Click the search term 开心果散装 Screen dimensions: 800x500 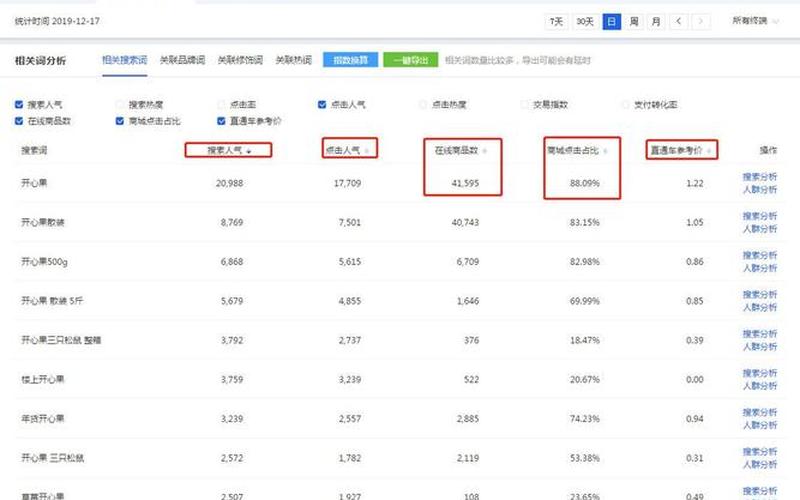43,222
